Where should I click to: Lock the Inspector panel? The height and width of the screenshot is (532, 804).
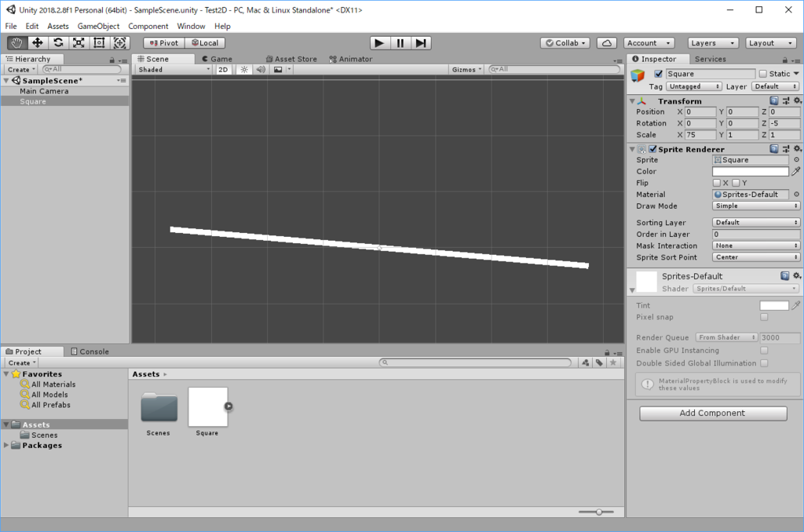[x=784, y=60]
